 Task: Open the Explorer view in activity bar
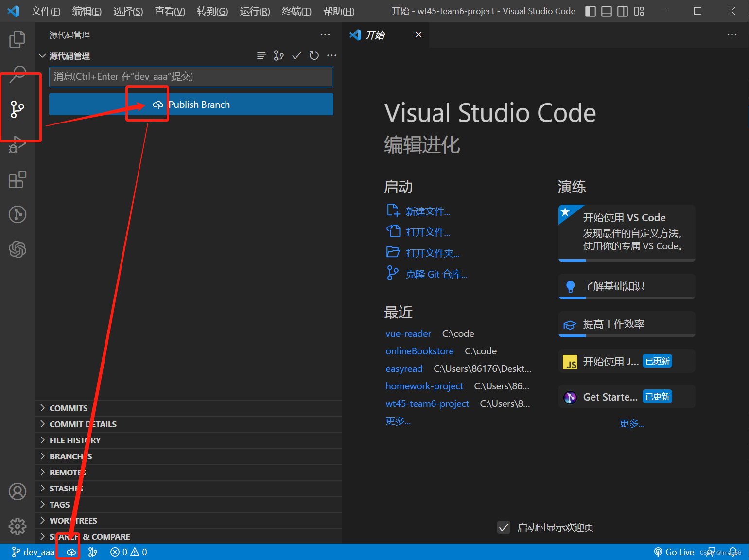pos(17,39)
